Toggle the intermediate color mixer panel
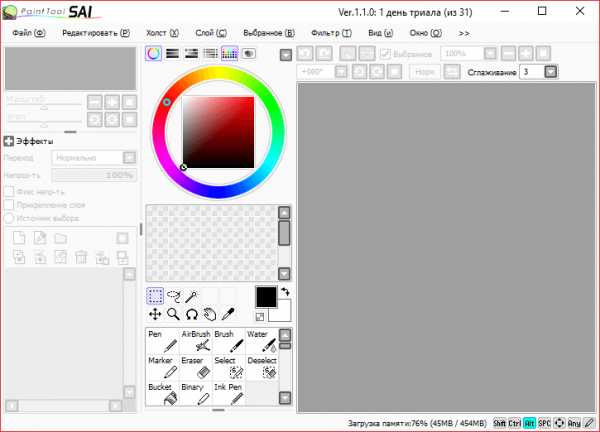 pos(210,54)
